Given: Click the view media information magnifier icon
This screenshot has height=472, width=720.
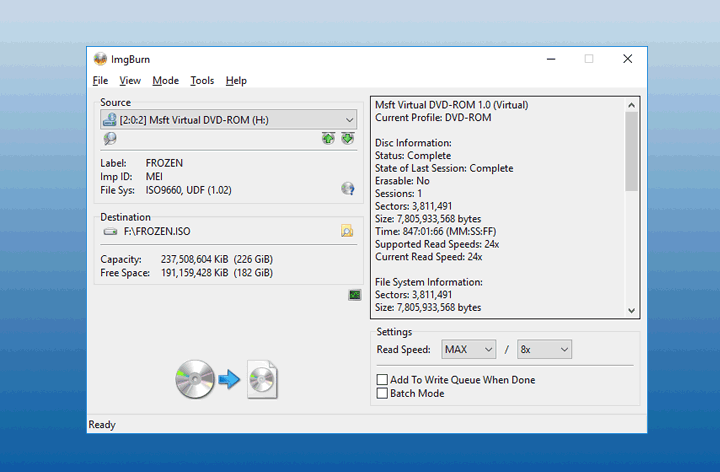Looking at the screenshot, I should 110,139.
